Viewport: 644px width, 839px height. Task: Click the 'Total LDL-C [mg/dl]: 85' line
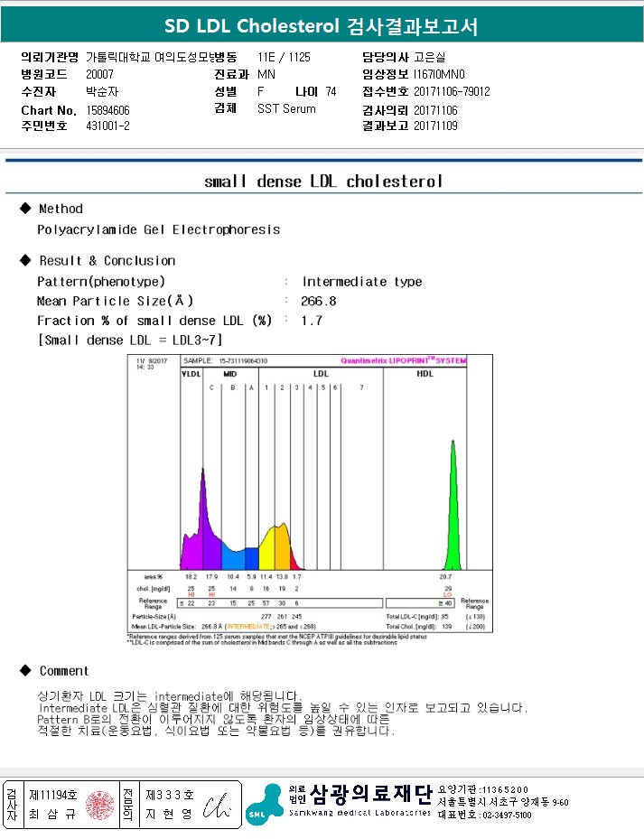[417, 617]
